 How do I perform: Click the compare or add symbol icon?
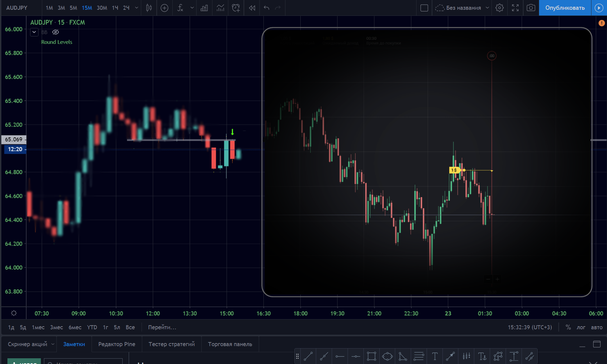point(165,8)
